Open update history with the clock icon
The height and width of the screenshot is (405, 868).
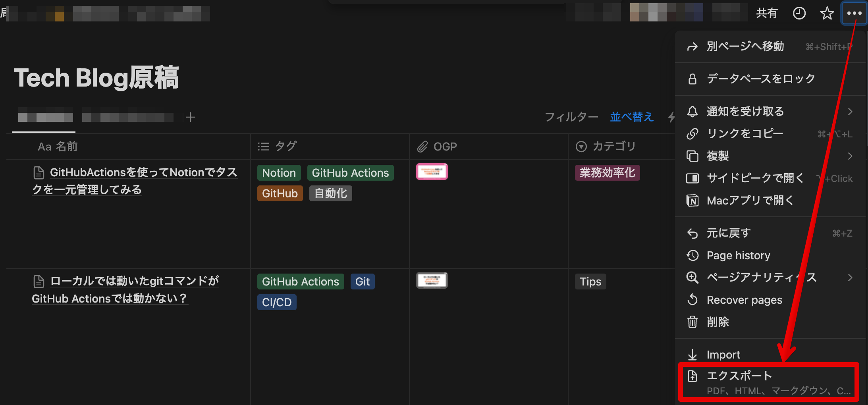(x=799, y=13)
